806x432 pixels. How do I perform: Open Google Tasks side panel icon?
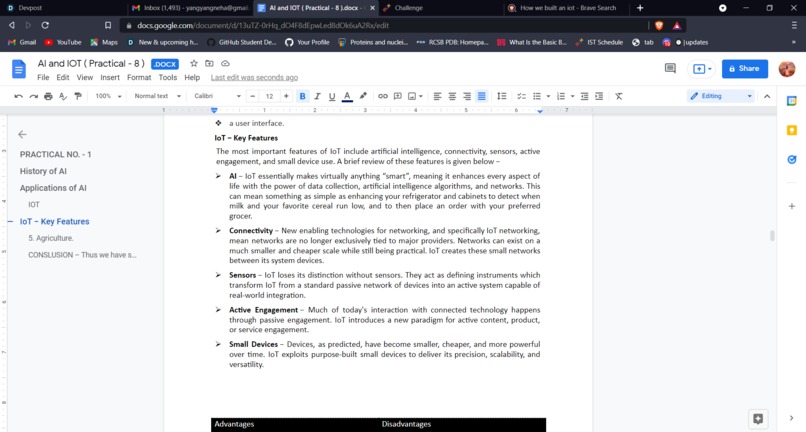point(792,160)
